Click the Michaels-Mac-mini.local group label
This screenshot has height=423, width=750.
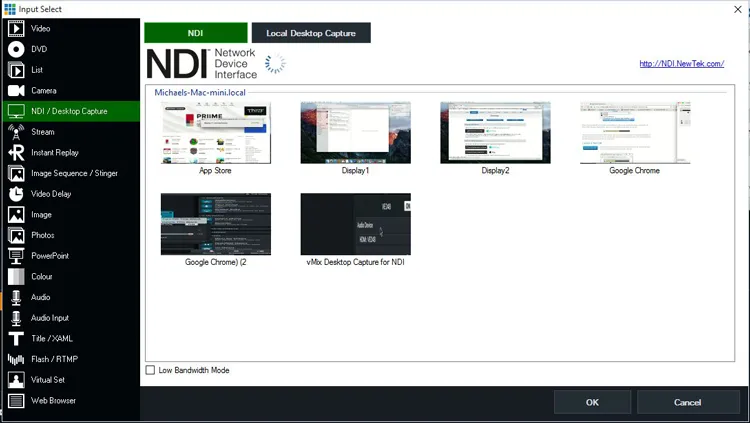(200, 92)
